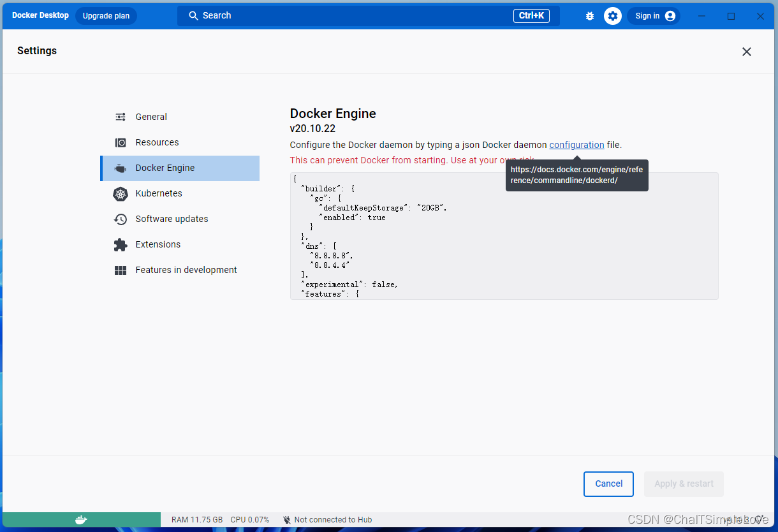
Task: Open Features in development grid icon
Action: [121, 270]
